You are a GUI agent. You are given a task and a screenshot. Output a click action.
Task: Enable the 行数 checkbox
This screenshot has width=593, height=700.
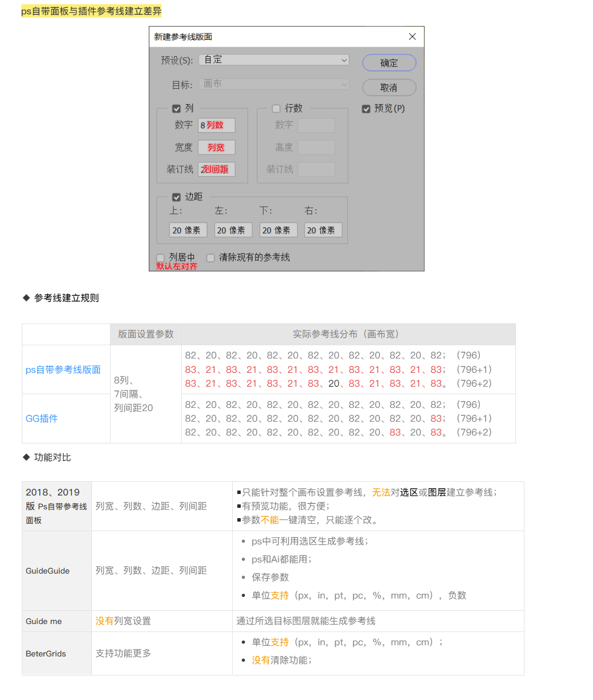click(276, 109)
